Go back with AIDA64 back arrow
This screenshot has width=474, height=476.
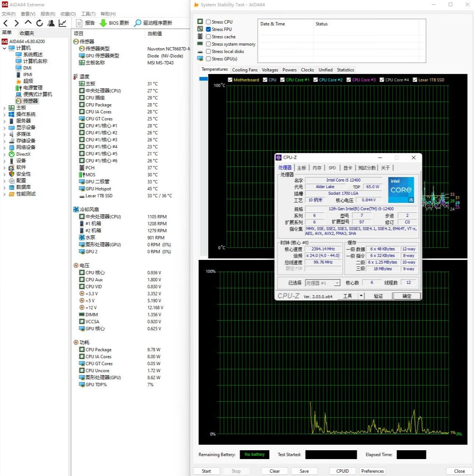click(x=6, y=23)
